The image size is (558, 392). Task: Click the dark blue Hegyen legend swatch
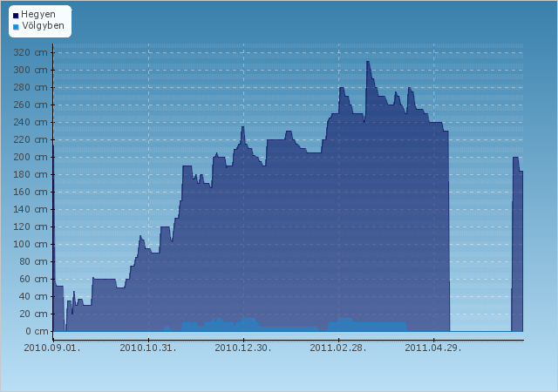(x=16, y=16)
